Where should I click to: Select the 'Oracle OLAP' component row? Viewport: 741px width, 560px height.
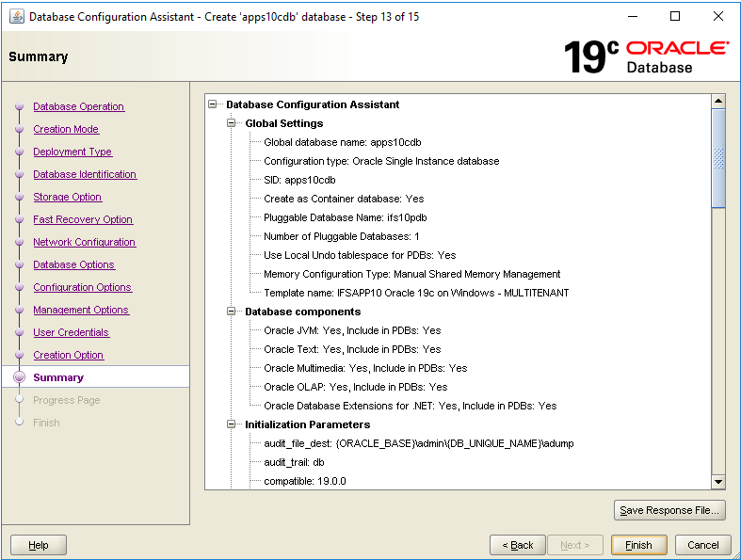pyautogui.click(x=355, y=387)
